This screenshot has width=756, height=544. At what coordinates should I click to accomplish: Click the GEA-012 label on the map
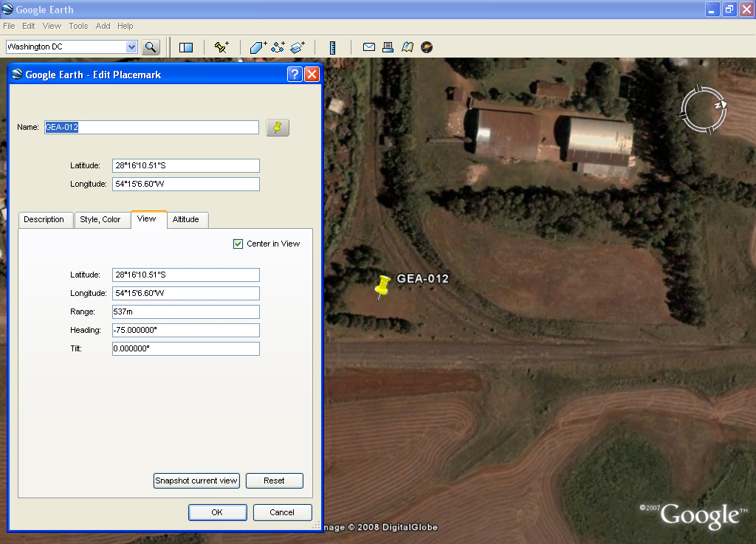[422, 278]
